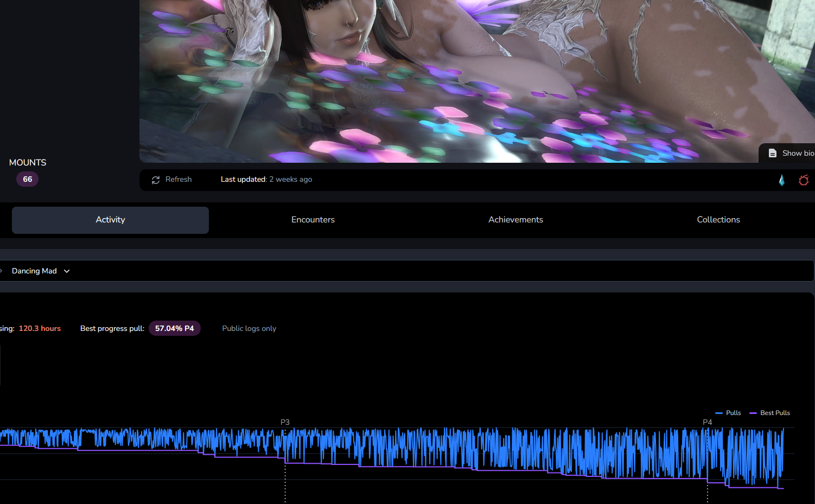Open the blue crystal icon link
This screenshot has height=504, width=815.
coord(781,180)
